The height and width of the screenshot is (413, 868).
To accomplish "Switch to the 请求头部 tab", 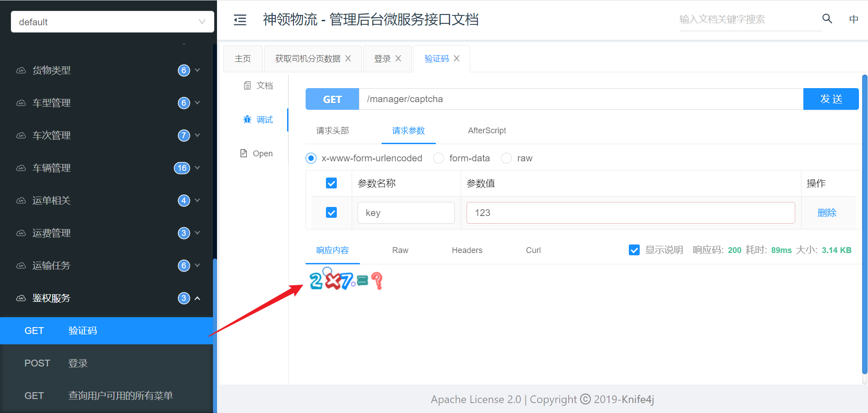I will tap(333, 131).
